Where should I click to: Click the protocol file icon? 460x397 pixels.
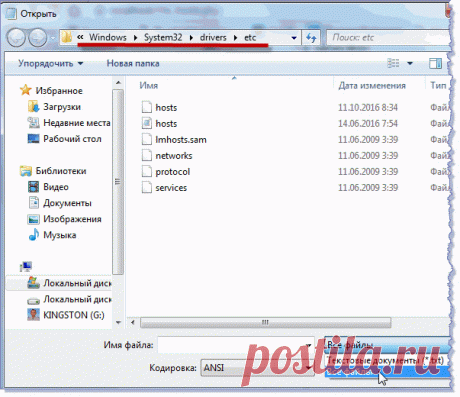[147, 171]
